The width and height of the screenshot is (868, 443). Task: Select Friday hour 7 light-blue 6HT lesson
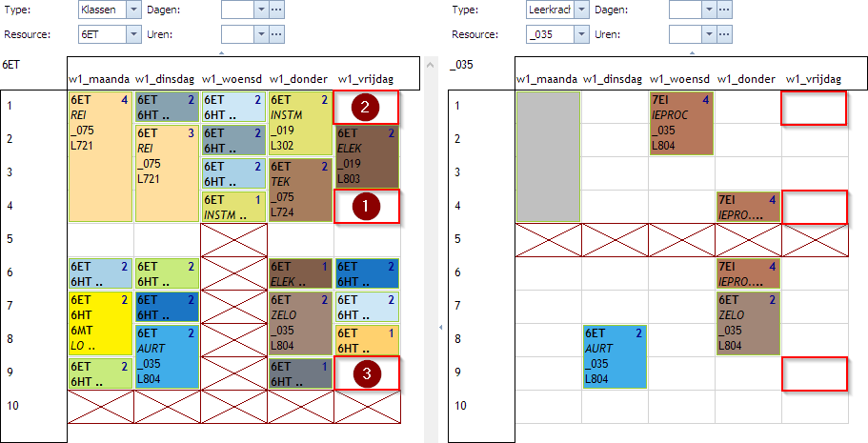[368, 307]
